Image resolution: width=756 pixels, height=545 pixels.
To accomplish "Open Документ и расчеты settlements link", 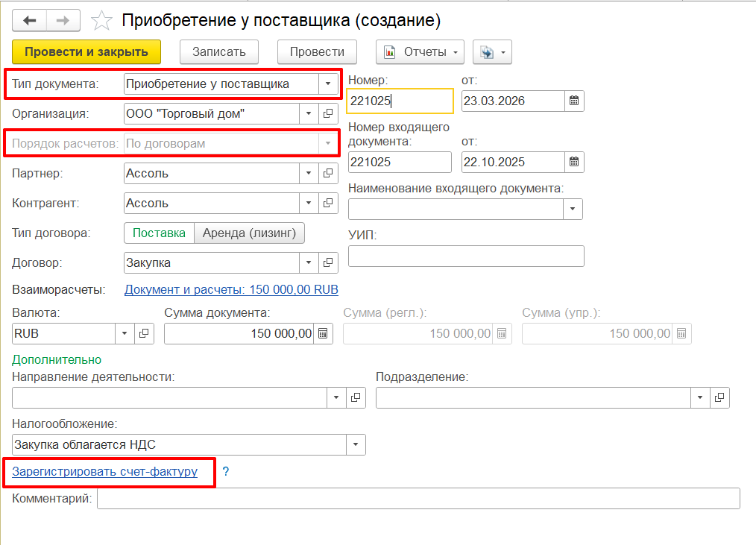I will tap(231, 289).
